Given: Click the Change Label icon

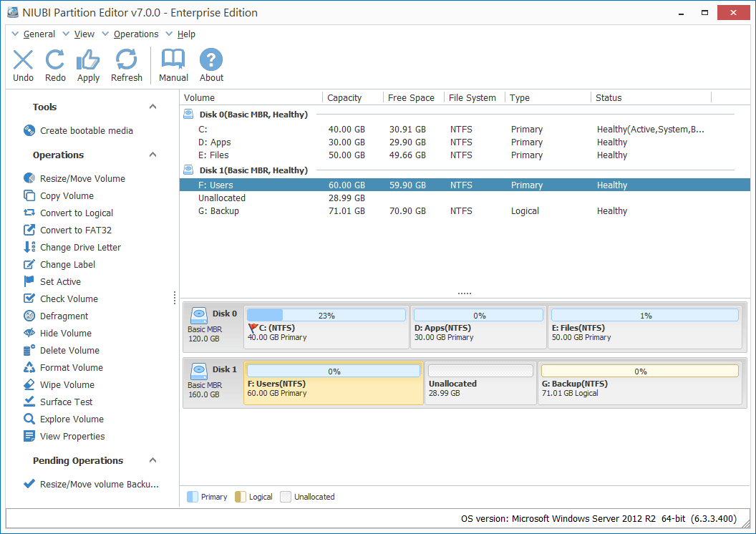Looking at the screenshot, I should [29, 264].
